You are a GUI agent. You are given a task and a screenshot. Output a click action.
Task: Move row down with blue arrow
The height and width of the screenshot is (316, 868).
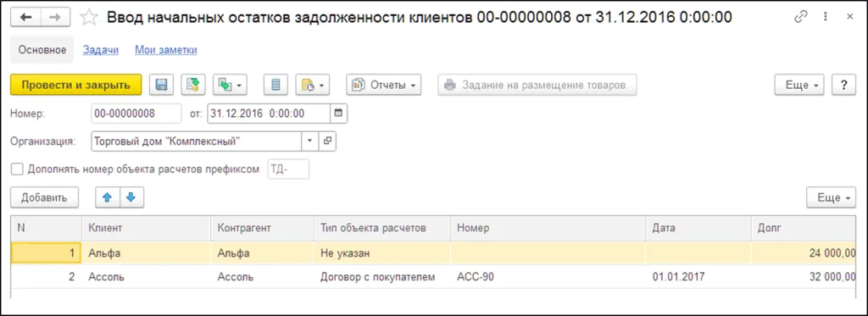pyautogui.click(x=131, y=197)
